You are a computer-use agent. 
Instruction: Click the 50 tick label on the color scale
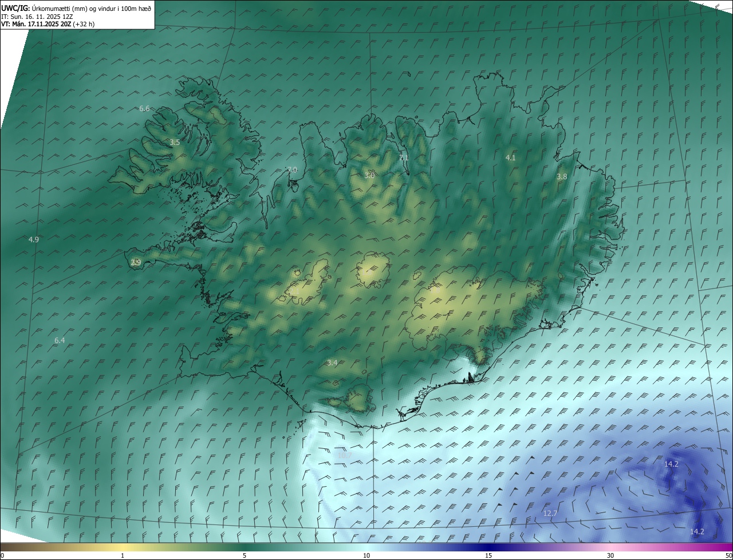[728, 555]
